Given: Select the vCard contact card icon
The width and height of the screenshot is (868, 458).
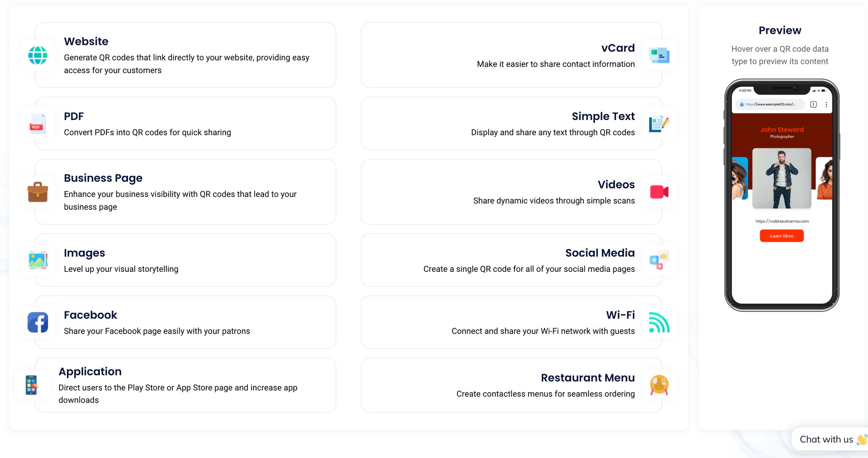Looking at the screenshot, I should [x=659, y=55].
